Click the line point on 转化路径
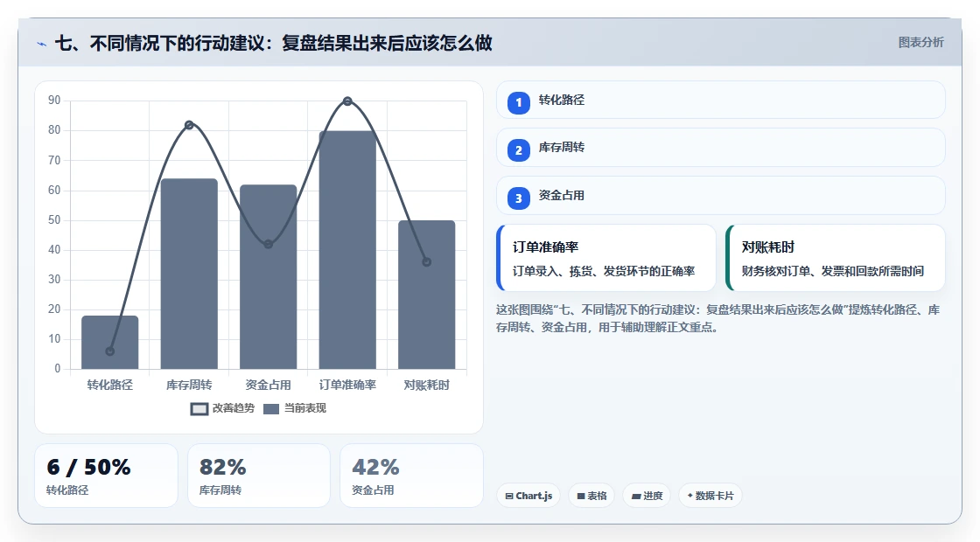The height and width of the screenshot is (542, 980). pyautogui.click(x=110, y=351)
